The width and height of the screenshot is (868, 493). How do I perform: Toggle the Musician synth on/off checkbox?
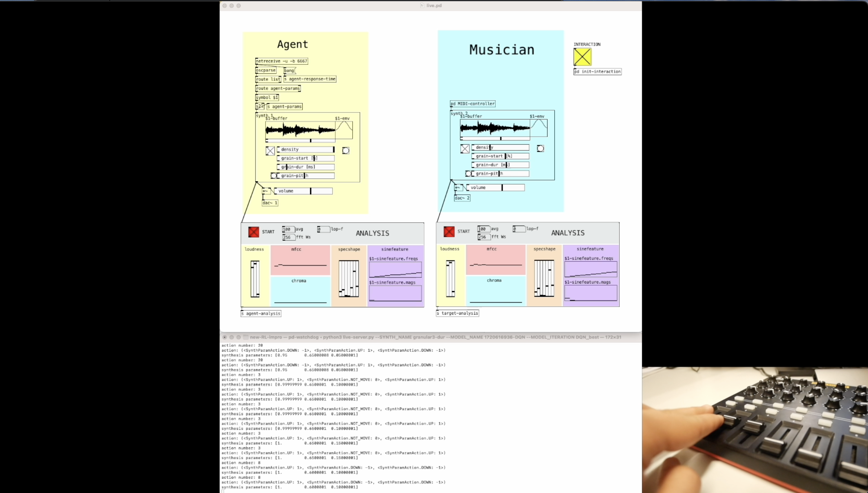click(x=465, y=149)
